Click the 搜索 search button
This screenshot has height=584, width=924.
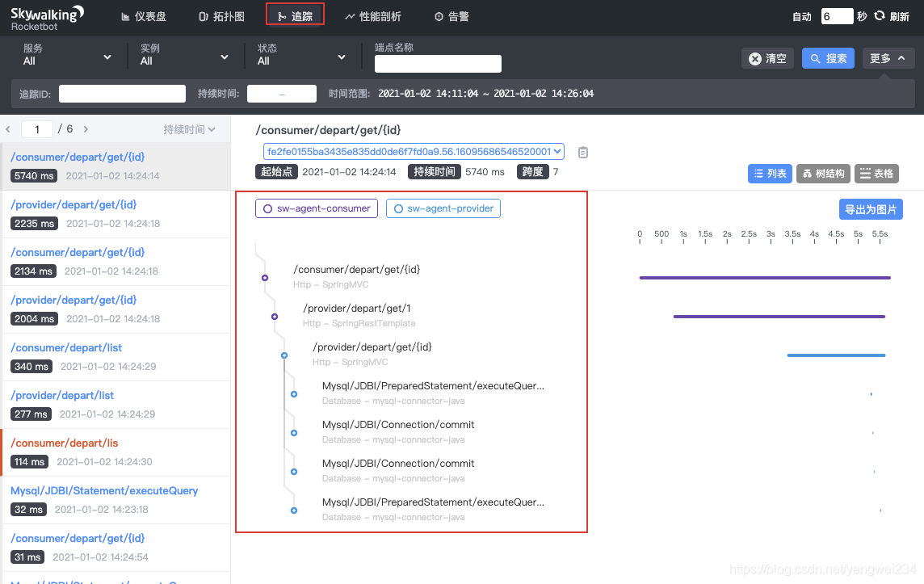point(828,58)
